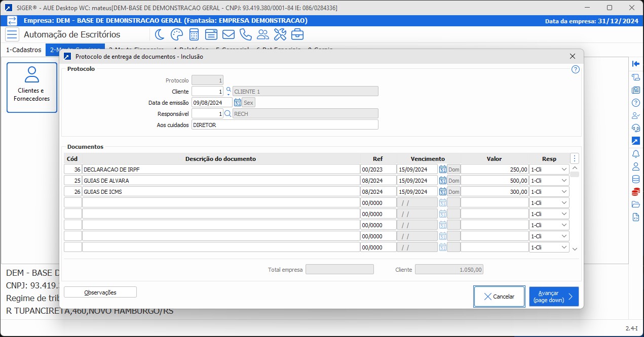Click the Aos cuidados input field

pyautogui.click(x=285, y=125)
